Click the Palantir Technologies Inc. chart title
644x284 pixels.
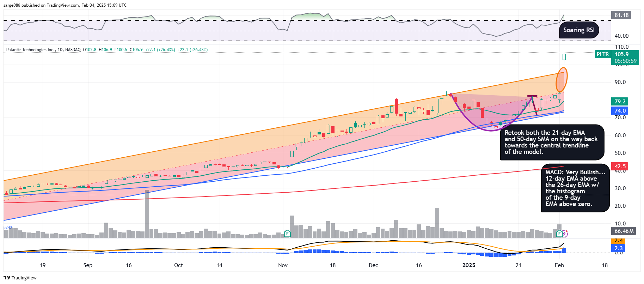pos(43,50)
